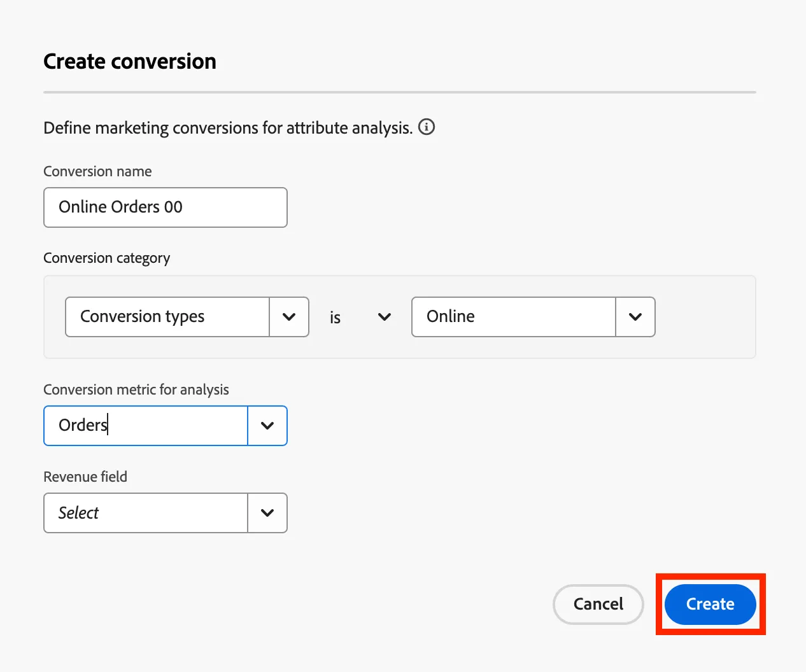The width and height of the screenshot is (806, 672).
Task: Focus the Conversion name input field
Action: pyautogui.click(x=166, y=207)
